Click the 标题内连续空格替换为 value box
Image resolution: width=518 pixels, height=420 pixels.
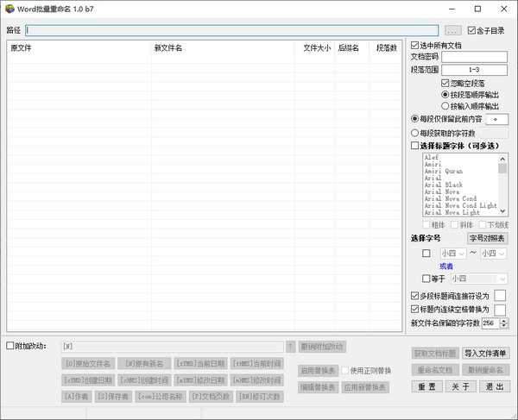(x=500, y=310)
